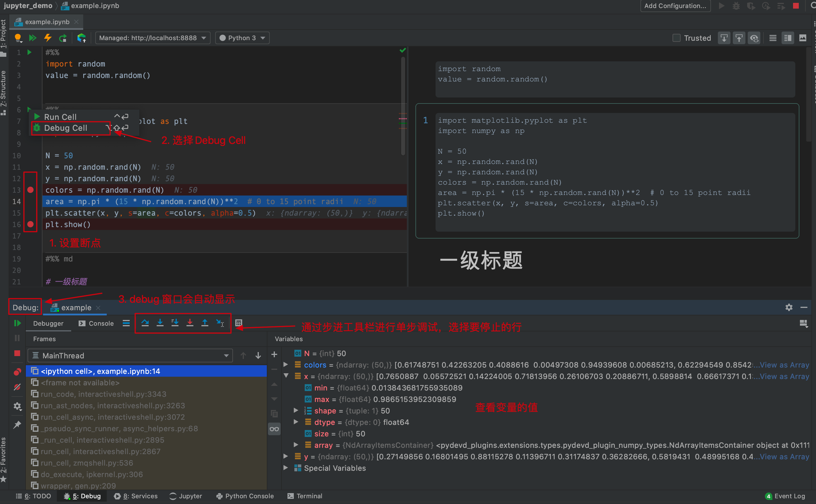This screenshot has height=504, width=816.
Task: Click Add Configuration button
Action: click(675, 6)
